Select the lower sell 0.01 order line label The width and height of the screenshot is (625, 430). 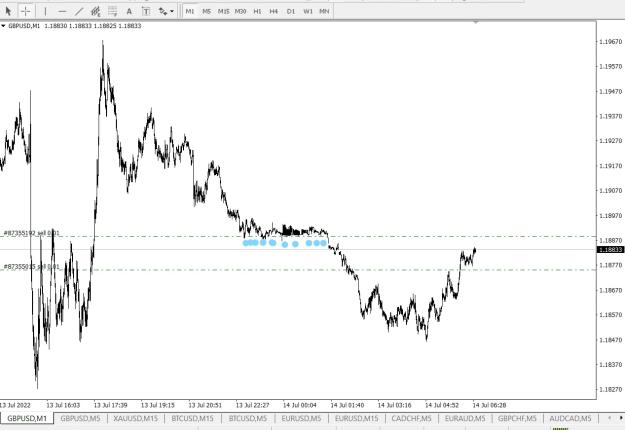31,266
